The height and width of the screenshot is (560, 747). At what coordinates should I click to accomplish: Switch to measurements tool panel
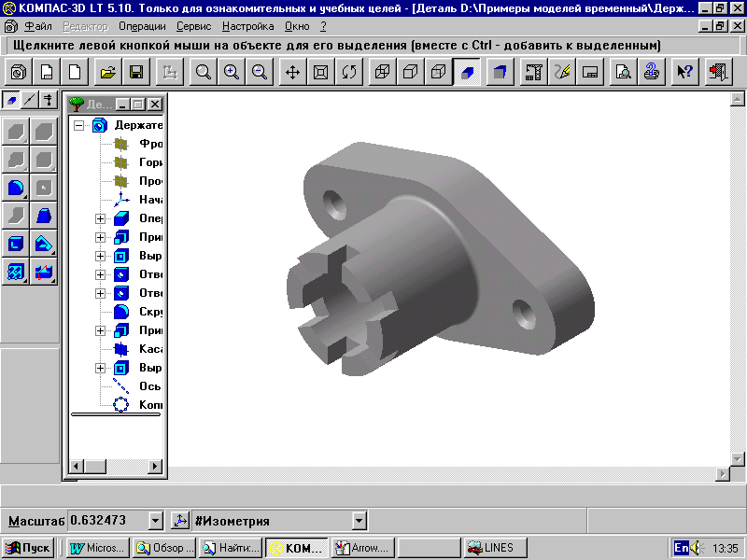pyautogui.click(x=49, y=100)
